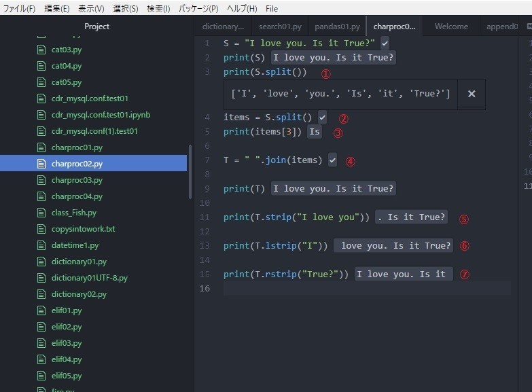This screenshot has width=532, height=392.
Task: Click the 'Is' inline result on line 5
Action: 315,132
